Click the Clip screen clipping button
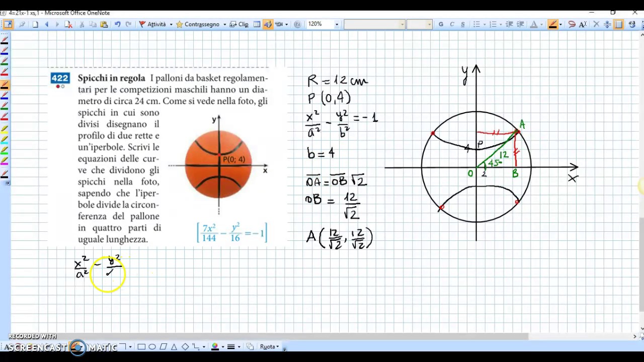Screen dimensions: 644x362 click(239, 24)
